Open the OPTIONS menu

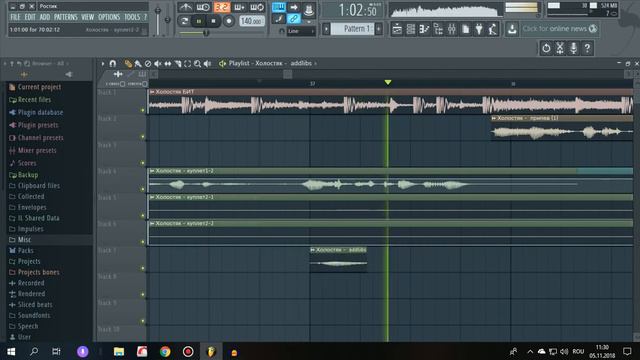(x=109, y=17)
